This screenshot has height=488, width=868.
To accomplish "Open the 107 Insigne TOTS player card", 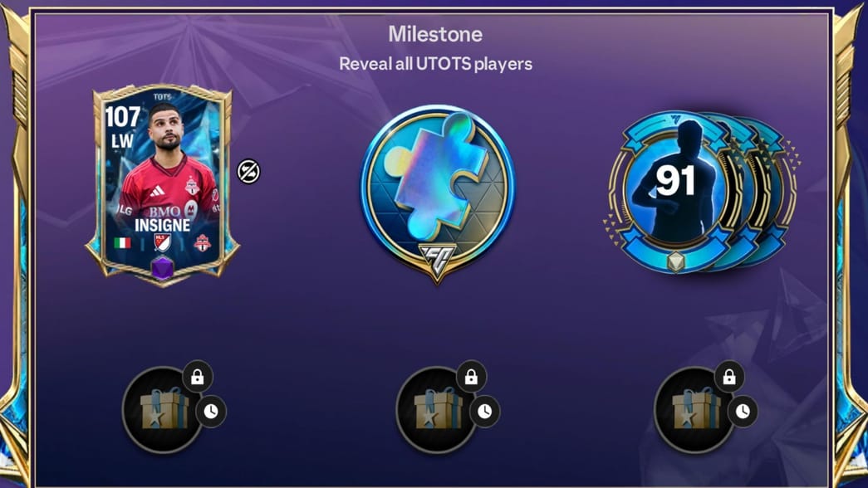I will click(x=162, y=185).
